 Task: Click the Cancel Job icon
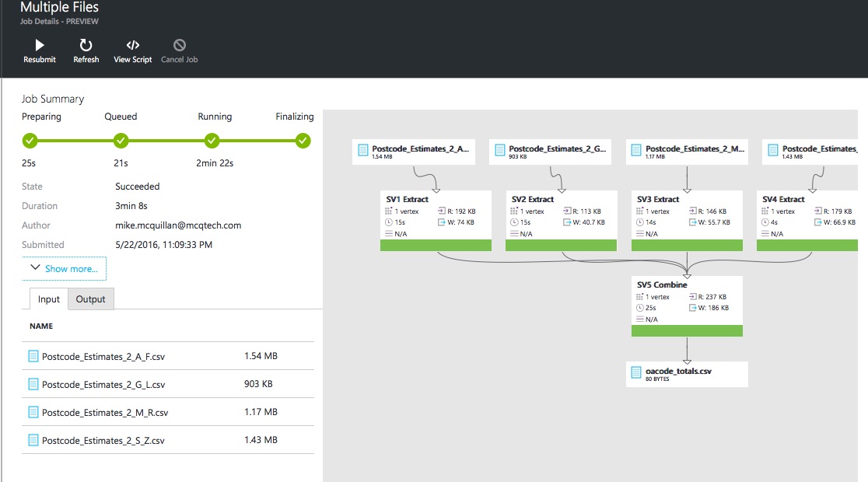click(179, 45)
